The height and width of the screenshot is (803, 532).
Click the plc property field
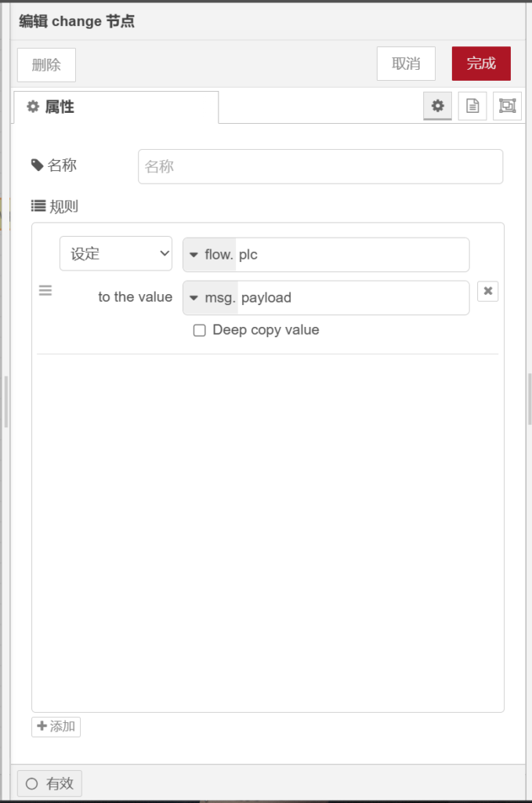pos(351,255)
